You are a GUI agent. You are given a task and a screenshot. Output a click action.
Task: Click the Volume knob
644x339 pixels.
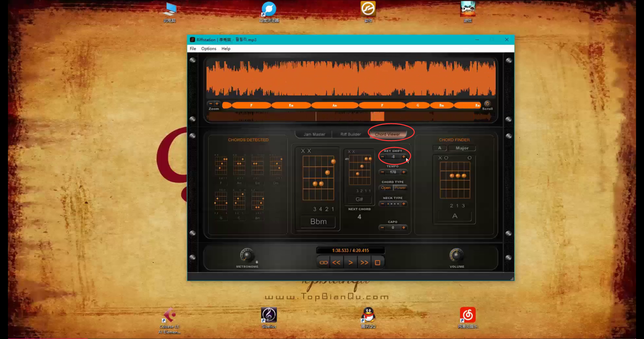click(x=457, y=255)
